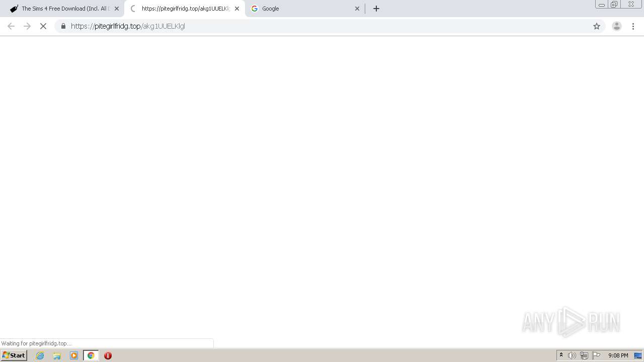644x362 pixels.
Task: Open network status tray icon
Action: [584, 355]
